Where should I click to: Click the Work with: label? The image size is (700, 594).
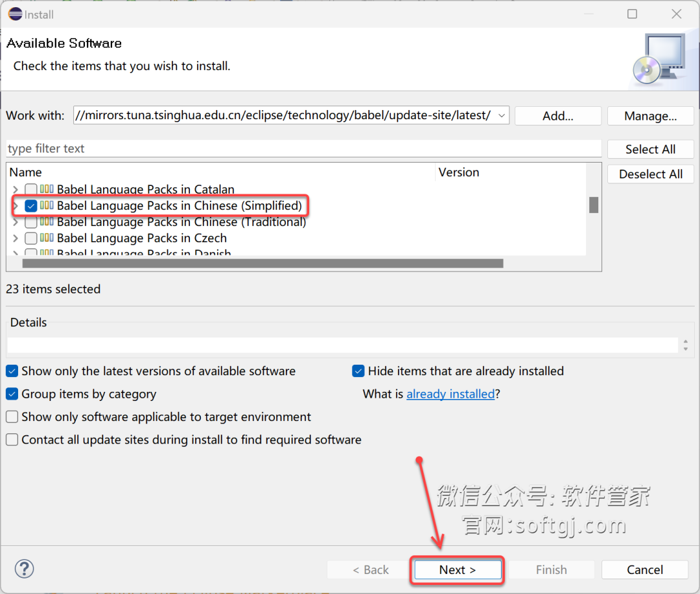tap(35, 115)
